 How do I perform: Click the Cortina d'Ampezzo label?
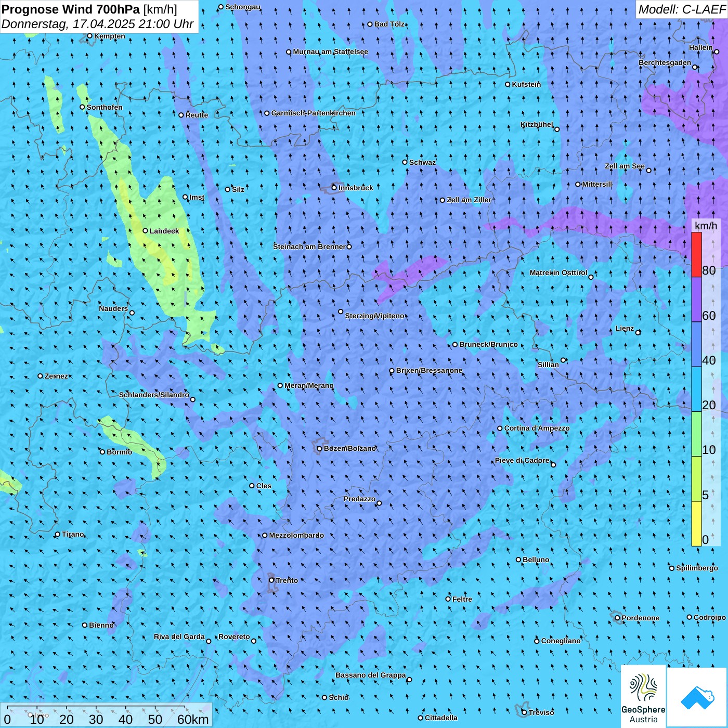point(537,428)
